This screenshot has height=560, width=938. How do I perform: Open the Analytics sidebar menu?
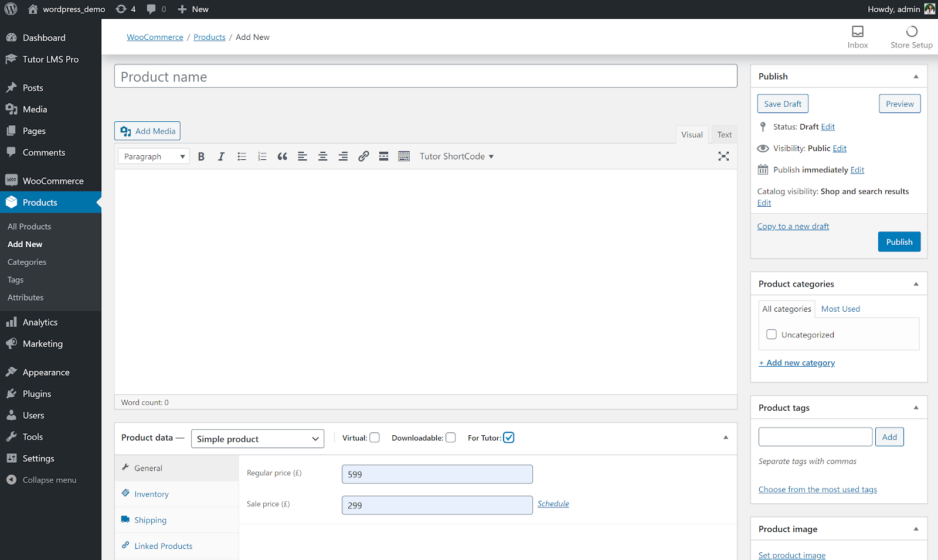click(x=50, y=322)
